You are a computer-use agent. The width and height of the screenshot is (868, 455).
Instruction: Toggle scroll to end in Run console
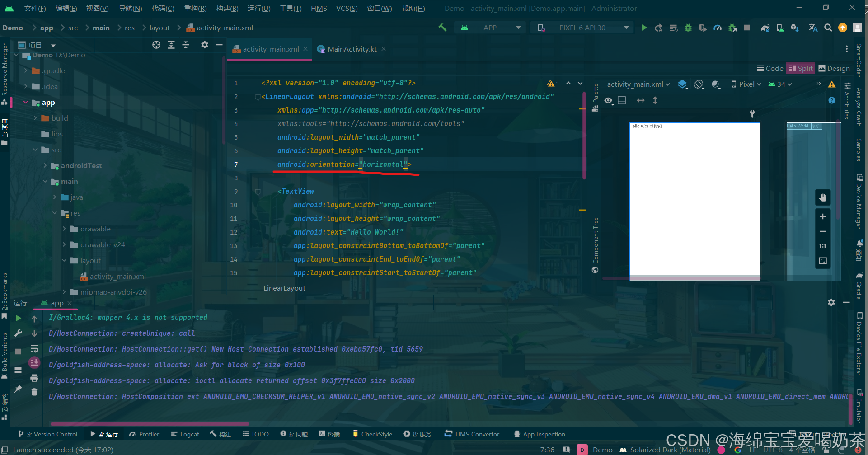[x=34, y=362]
